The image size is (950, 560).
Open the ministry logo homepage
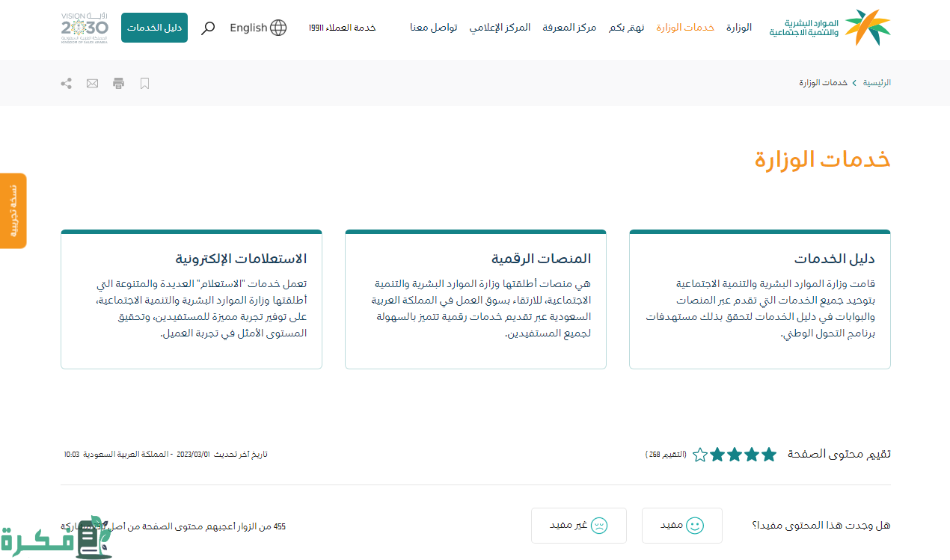[x=830, y=28]
